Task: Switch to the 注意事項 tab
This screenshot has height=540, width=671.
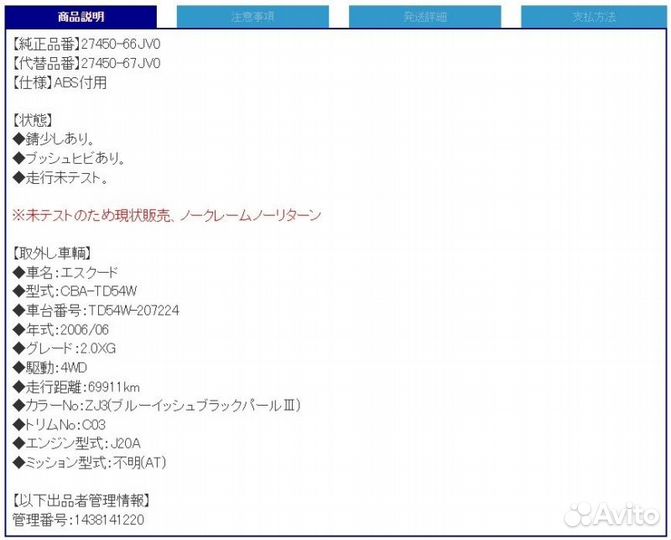Action: point(252,17)
